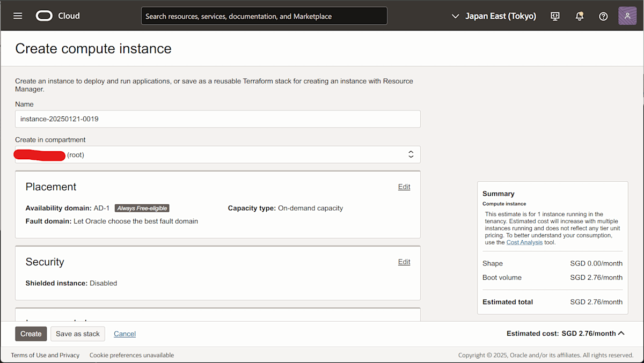The width and height of the screenshot is (644, 363).
Task: Open the help question mark icon
Action: 603,16
